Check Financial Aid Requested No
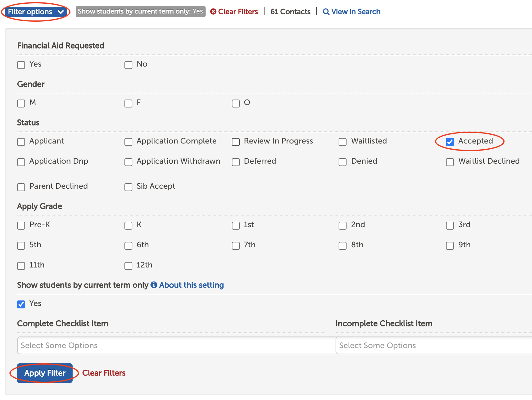The height and width of the screenshot is (400, 532). point(128,65)
